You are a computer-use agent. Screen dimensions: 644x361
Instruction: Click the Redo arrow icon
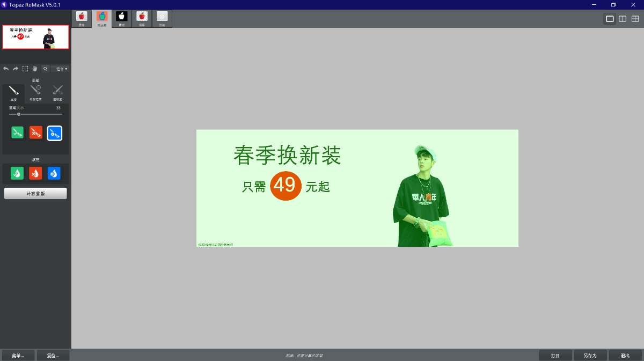pyautogui.click(x=16, y=69)
